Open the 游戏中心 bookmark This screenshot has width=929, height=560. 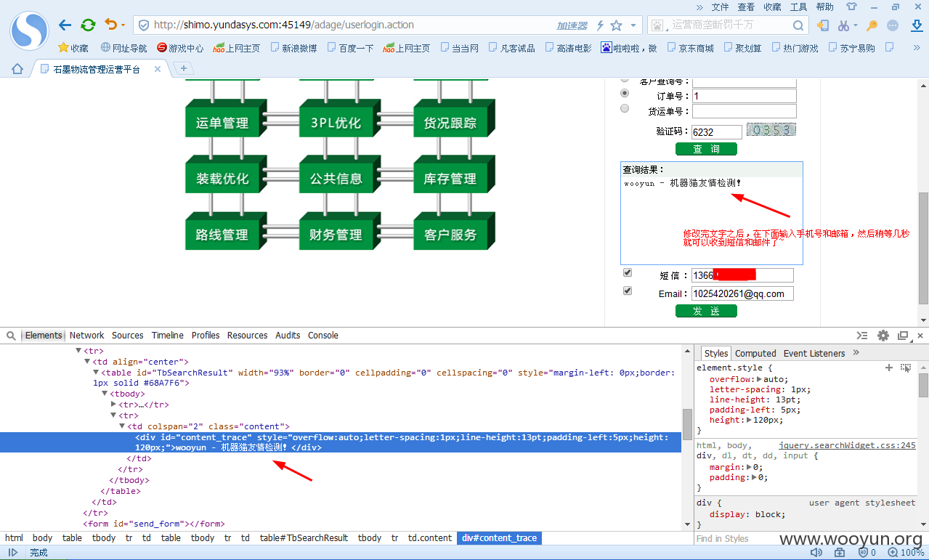tap(181, 48)
